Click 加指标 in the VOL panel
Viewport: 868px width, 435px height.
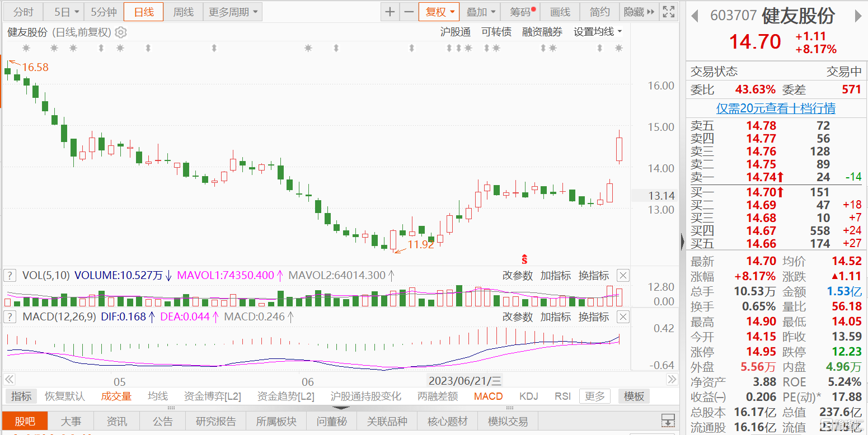tap(555, 275)
